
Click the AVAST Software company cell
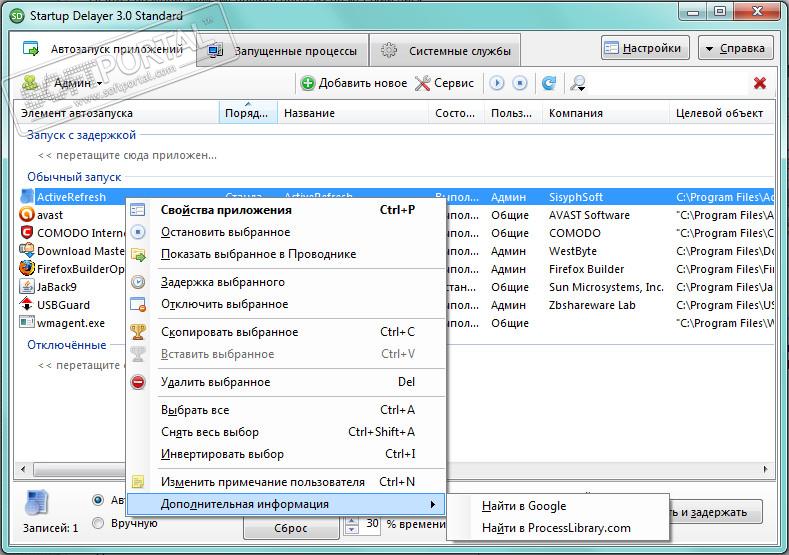coord(589,215)
